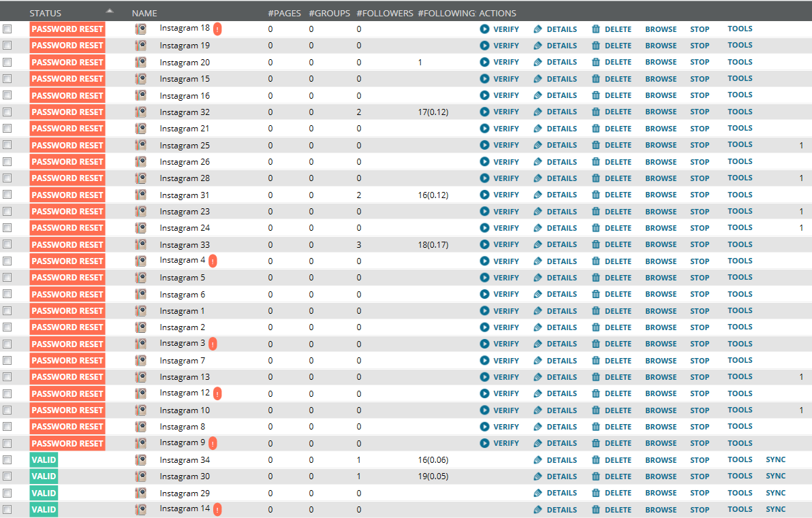Viewport: 812px width, 518px height.
Task: Sort by the #GROUPS column header
Action: [x=329, y=14]
